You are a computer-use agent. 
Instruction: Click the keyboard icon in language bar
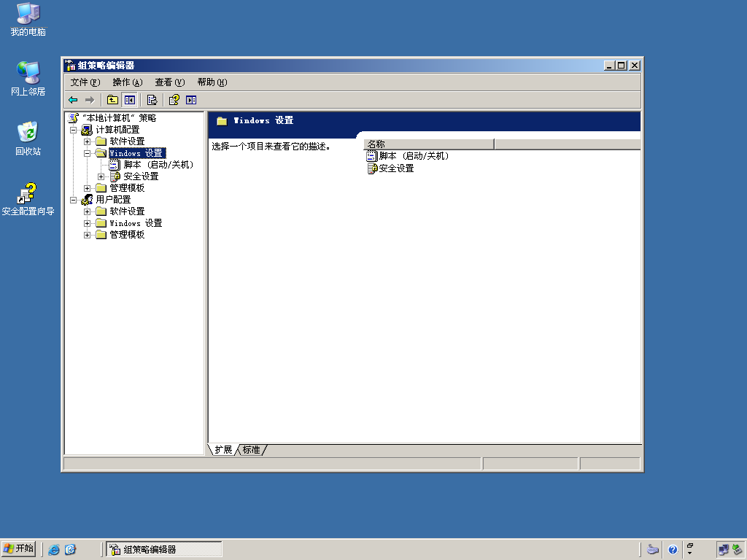click(x=653, y=550)
